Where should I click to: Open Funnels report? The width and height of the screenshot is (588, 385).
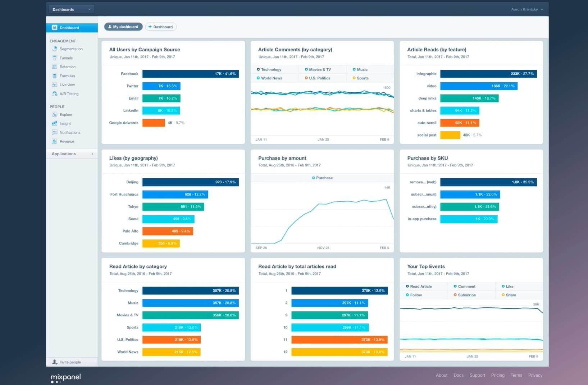click(x=66, y=58)
